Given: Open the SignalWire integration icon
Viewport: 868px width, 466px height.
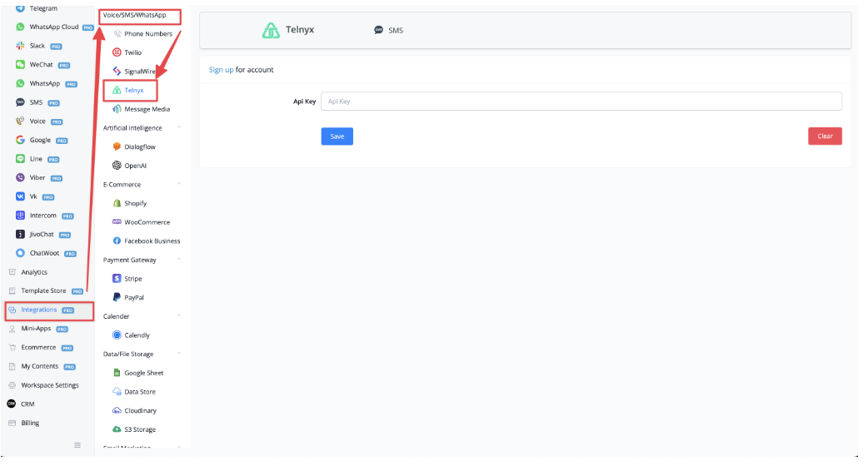Looking at the screenshot, I should coord(117,71).
